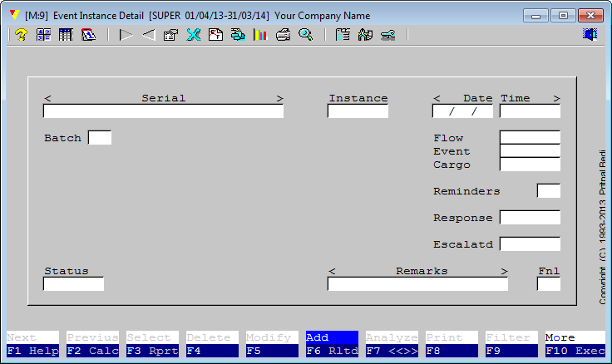Click the Cargo input field
This screenshot has height=364, width=612.
click(530, 165)
